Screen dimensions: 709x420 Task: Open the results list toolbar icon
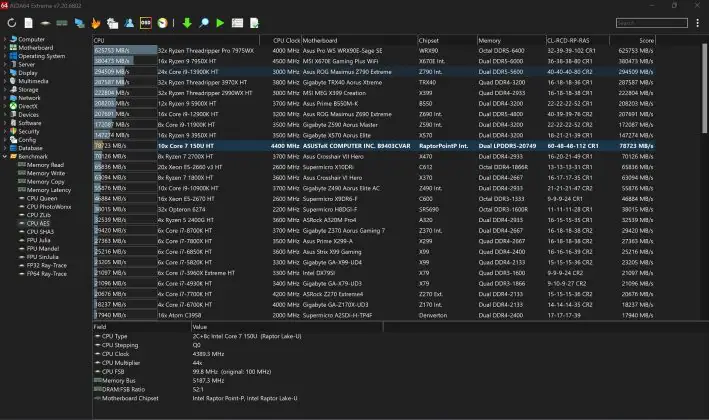click(237, 23)
